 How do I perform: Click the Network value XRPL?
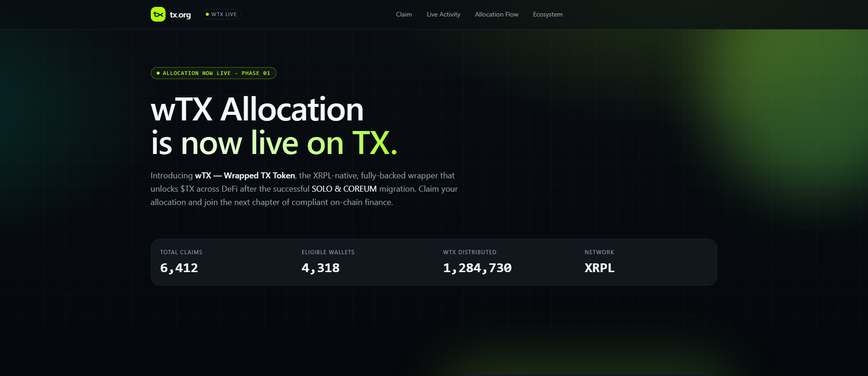[600, 268]
